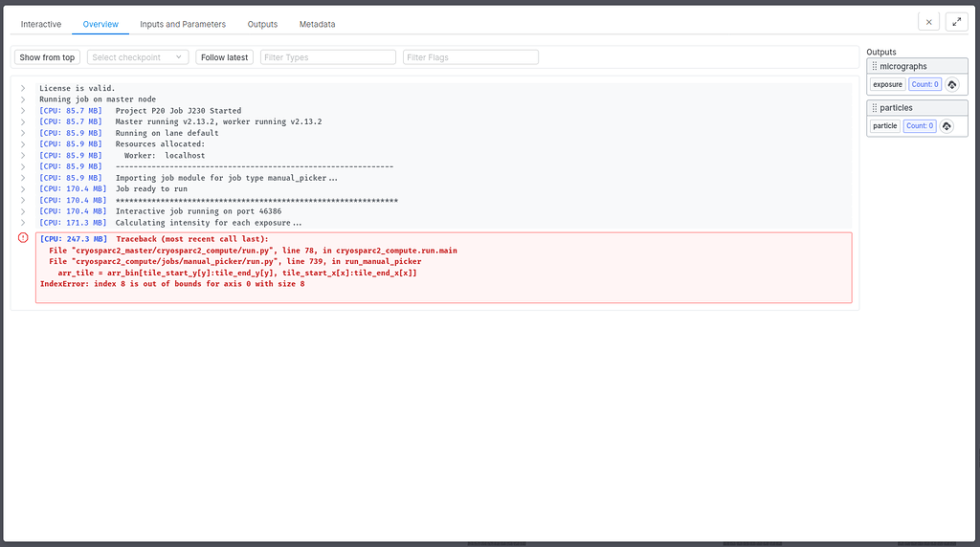Click the exposure output tag
Viewport: 980px width, 547px height.
click(x=887, y=84)
